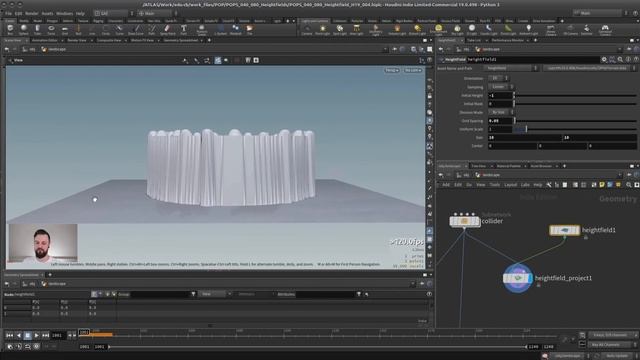Click the heightfield1 node name field
The image size is (640, 360).
pos(532,60)
